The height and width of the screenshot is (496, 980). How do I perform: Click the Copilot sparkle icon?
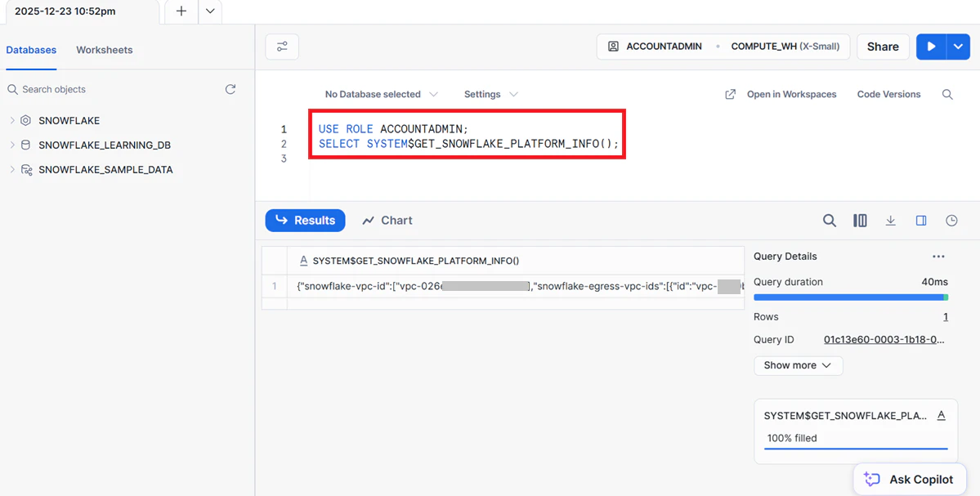tap(872, 480)
